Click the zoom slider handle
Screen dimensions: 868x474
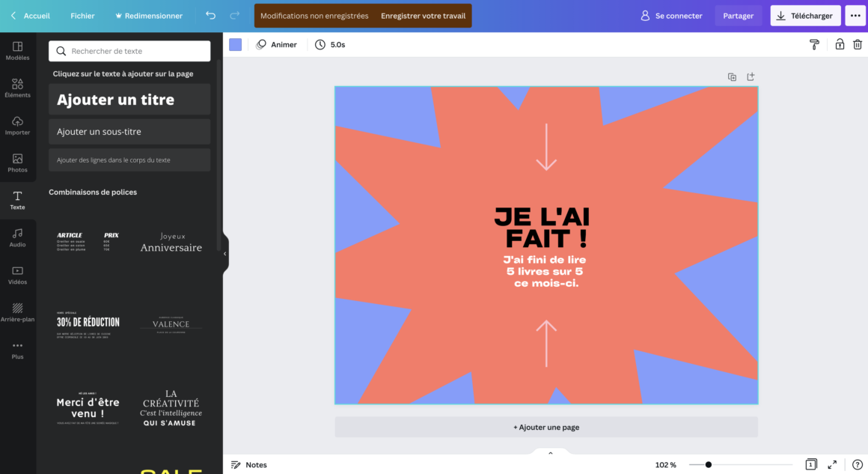(708, 464)
